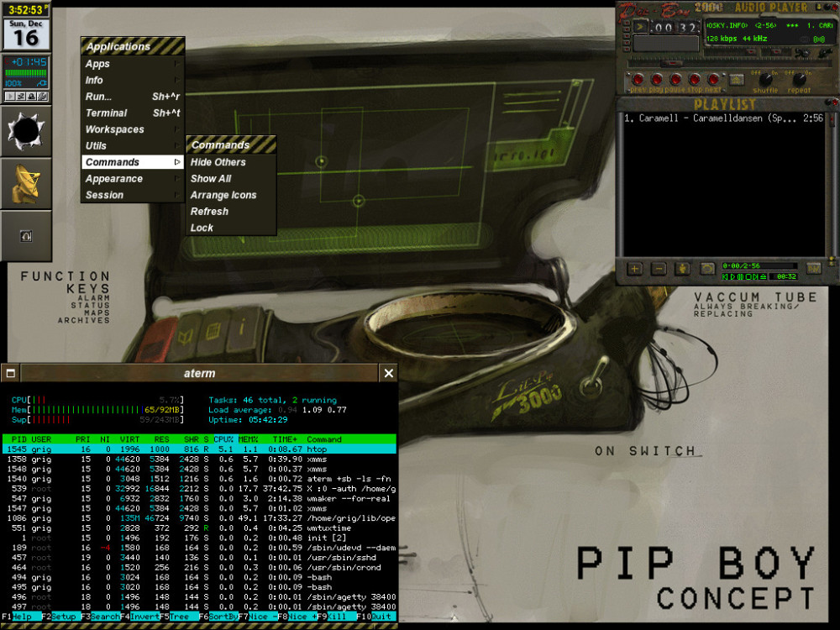Open the Apps submenu
Screen dimensions: 840x630
point(133,64)
